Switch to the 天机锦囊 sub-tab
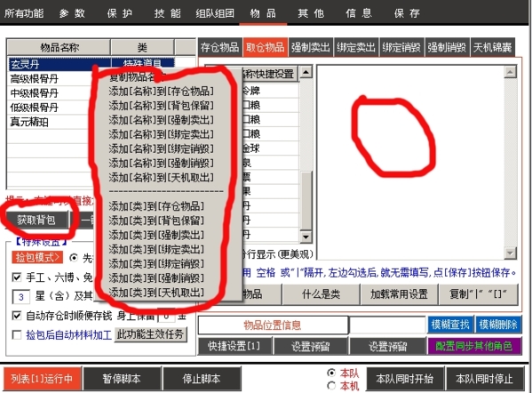The image size is (532, 393). tap(492, 47)
